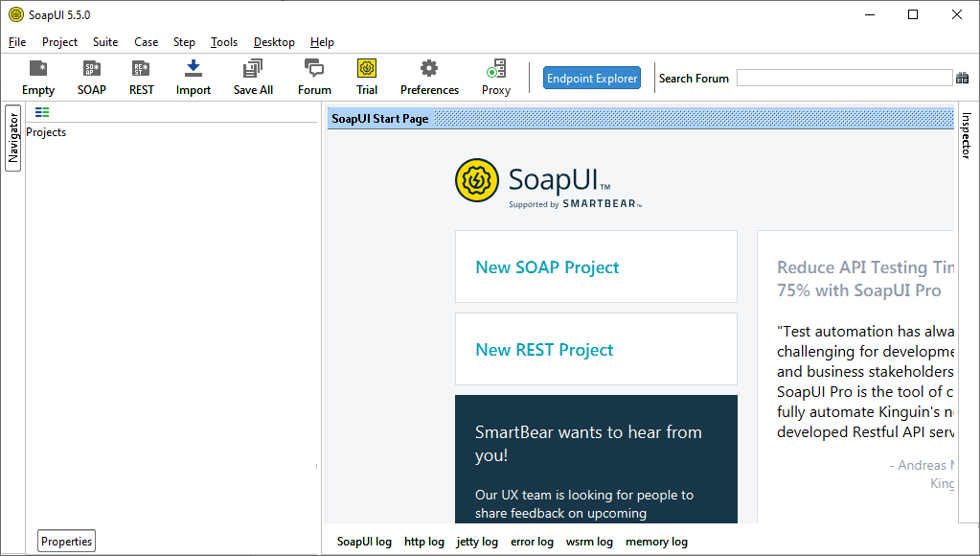Click the Properties button

tap(66, 542)
